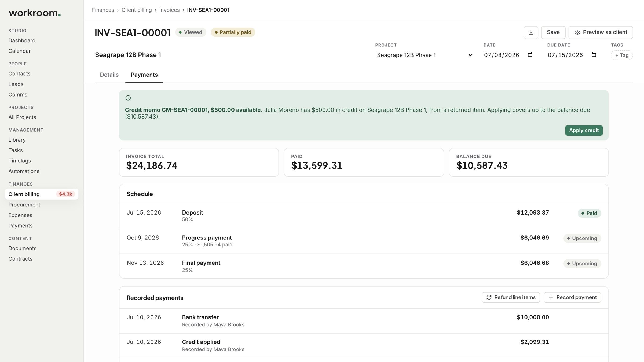Click the invoice date field 07/08/2026
The image size is (644, 362).
click(508, 55)
